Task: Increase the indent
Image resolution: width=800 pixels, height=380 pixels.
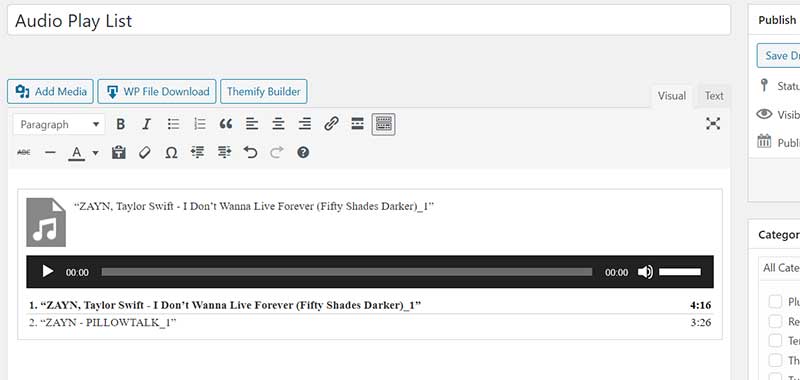Action: coord(224,153)
